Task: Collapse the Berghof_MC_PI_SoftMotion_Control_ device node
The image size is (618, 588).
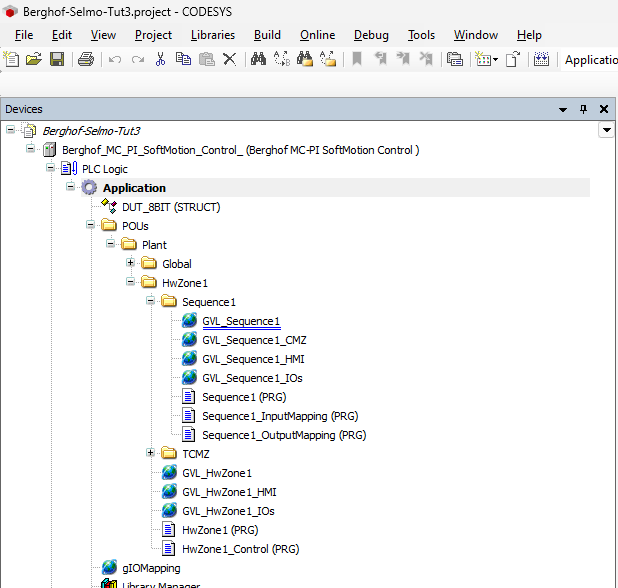Action: [30, 149]
